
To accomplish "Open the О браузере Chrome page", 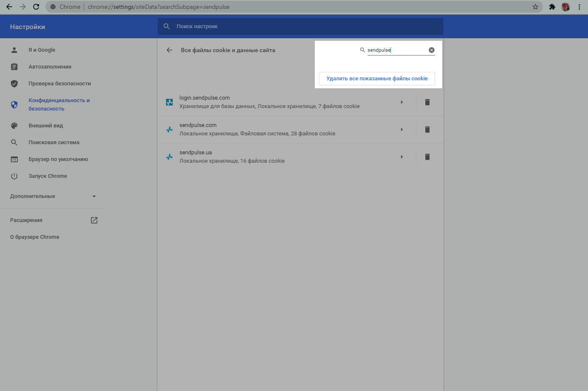I will pos(34,237).
